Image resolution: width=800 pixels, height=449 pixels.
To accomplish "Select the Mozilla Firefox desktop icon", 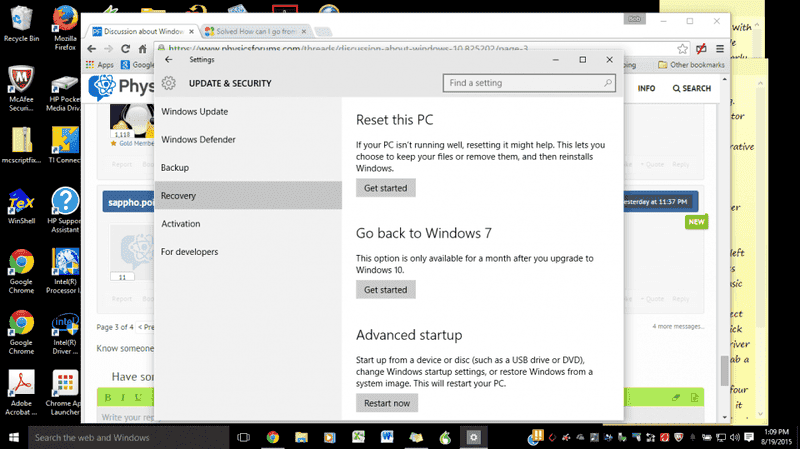I will 65,28.
